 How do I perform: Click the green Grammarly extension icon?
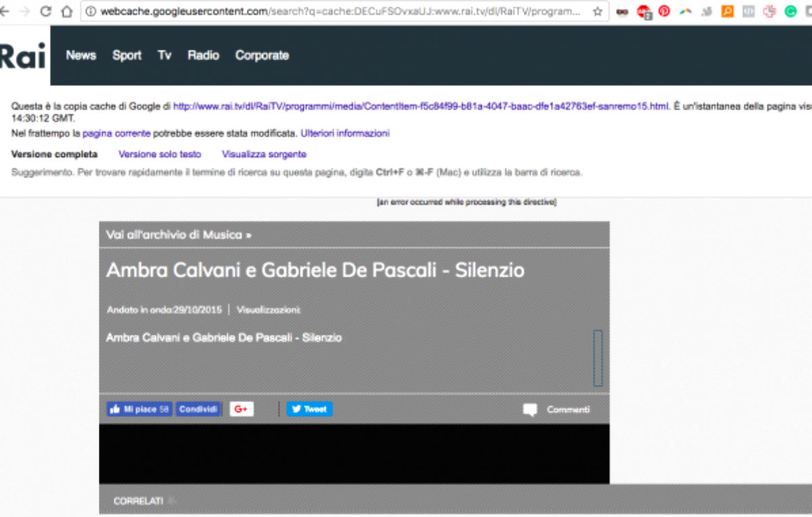coord(790,12)
